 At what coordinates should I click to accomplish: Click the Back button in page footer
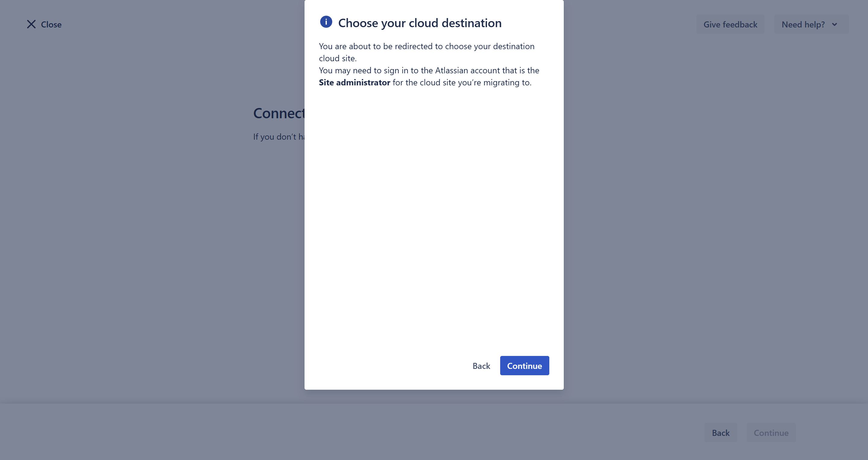pyautogui.click(x=720, y=433)
